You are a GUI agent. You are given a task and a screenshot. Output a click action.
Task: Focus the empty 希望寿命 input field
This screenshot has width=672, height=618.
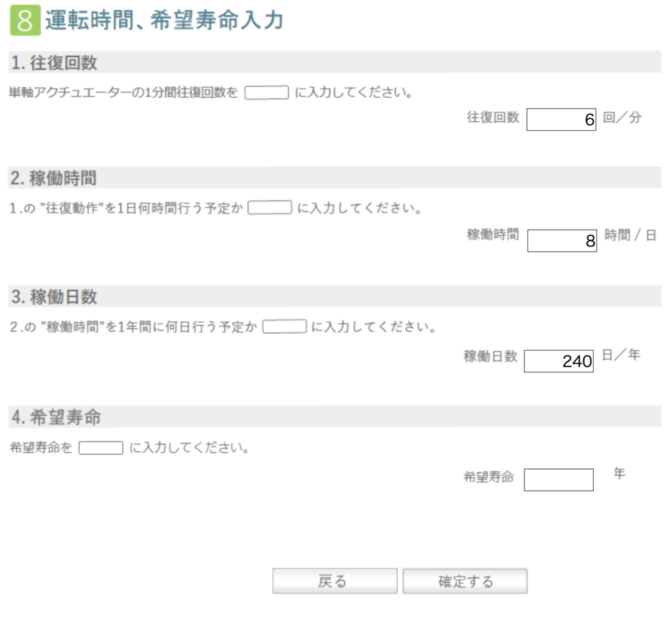coord(558,479)
